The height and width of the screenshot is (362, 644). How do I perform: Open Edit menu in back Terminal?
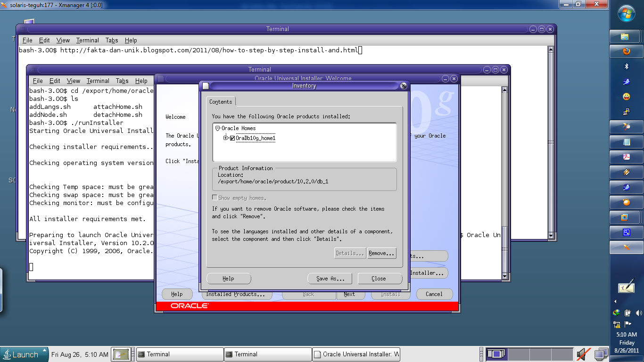point(44,41)
